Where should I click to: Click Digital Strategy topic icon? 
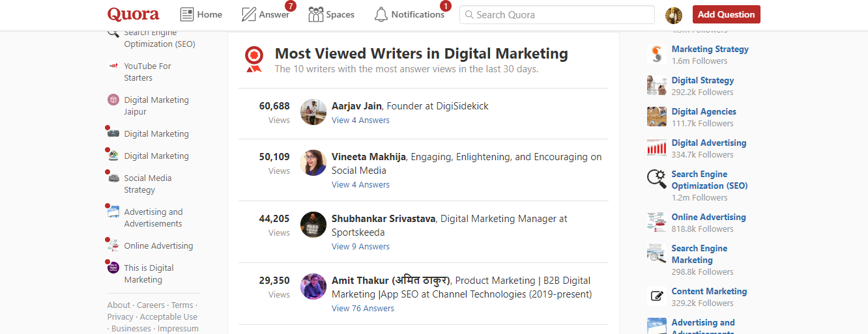coord(657,85)
